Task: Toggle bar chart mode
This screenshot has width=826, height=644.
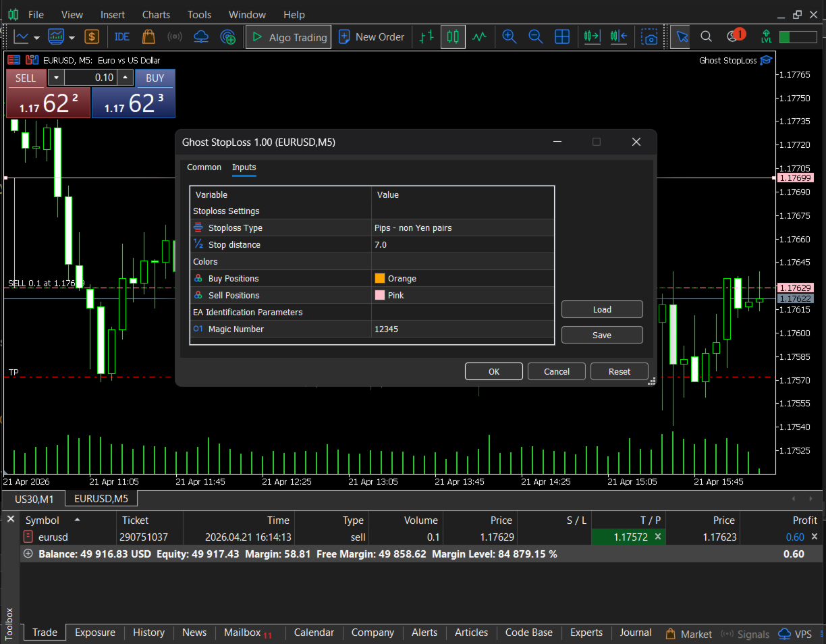Action: coord(426,36)
